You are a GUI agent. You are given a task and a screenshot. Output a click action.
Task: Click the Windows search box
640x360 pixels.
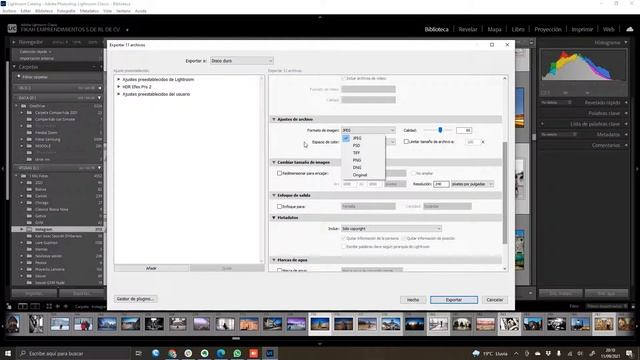coord(73,353)
